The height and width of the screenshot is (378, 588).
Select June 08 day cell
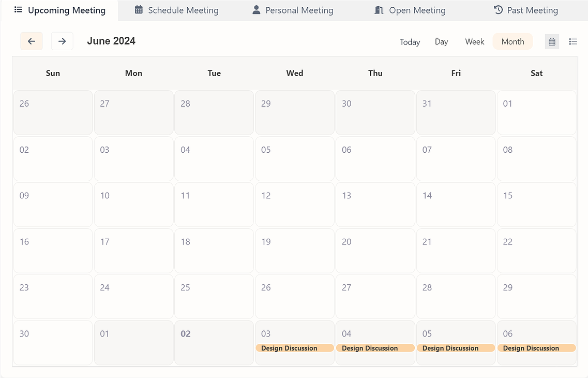point(536,158)
